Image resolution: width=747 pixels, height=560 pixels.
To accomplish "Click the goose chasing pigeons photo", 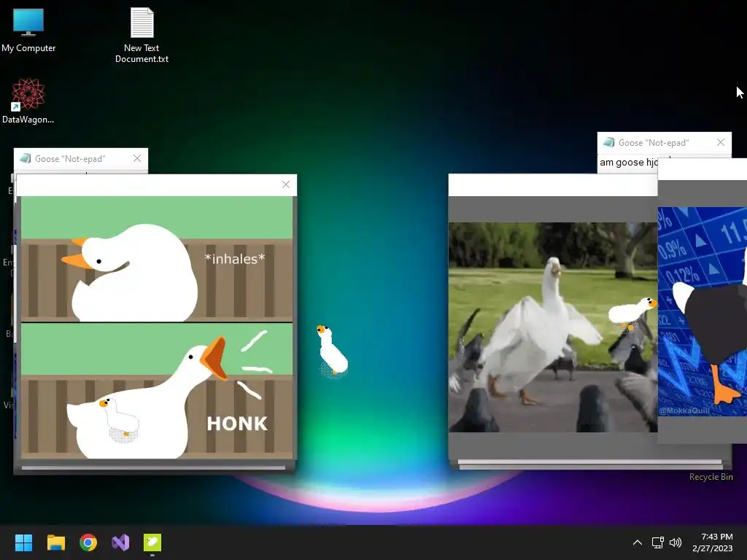I will [x=553, y=327].
